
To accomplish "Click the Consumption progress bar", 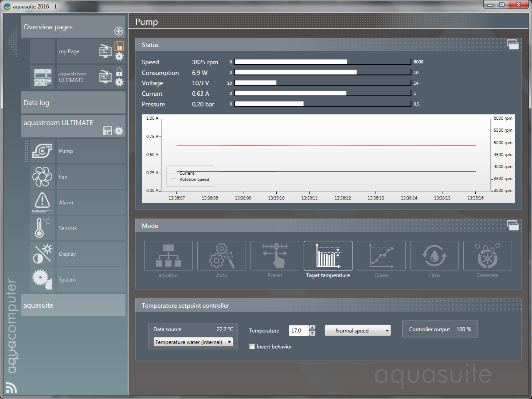I will 323,72.
